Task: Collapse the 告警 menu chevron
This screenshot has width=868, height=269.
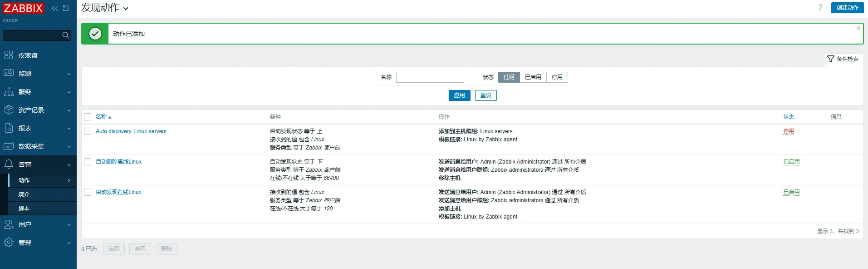Action: point(69,165)
